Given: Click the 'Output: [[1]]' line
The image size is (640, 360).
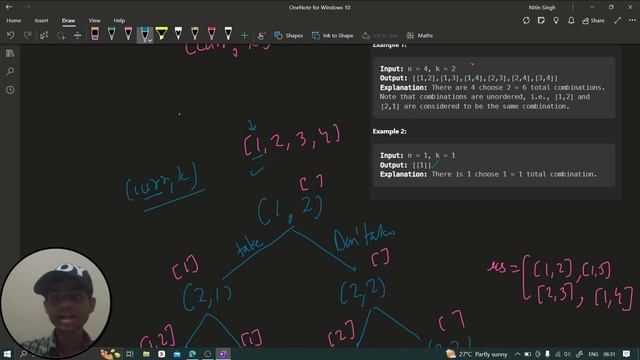Looking at the screenshot, I should pyautogui.click(x=405, y=165).
